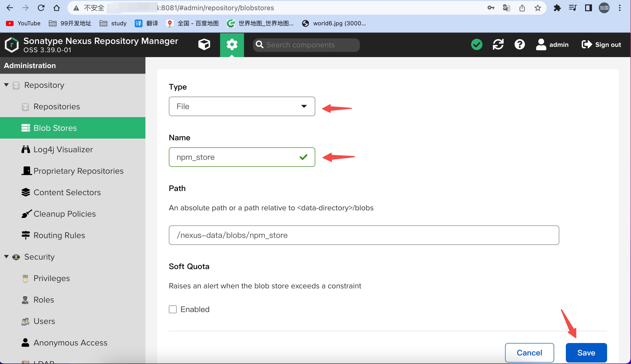
Task: Collapse the Repository tree section
Action: click(7, 85)
